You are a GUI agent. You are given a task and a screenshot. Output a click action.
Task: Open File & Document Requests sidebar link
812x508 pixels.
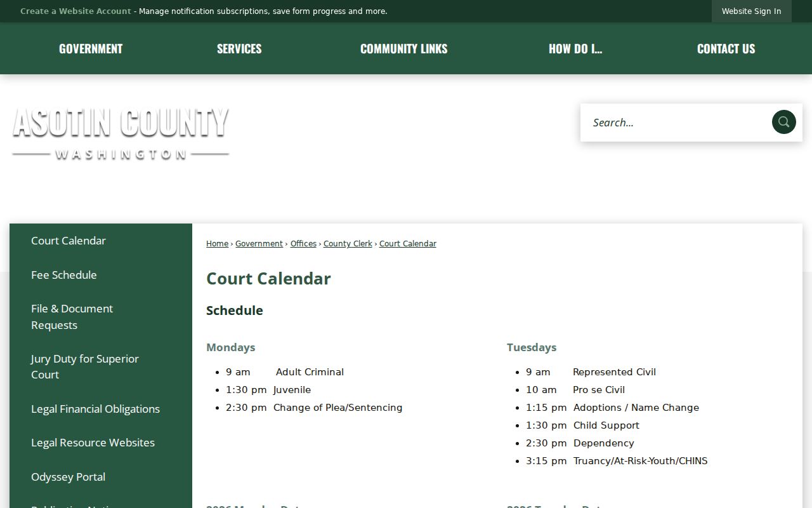[x=72, y=317]
